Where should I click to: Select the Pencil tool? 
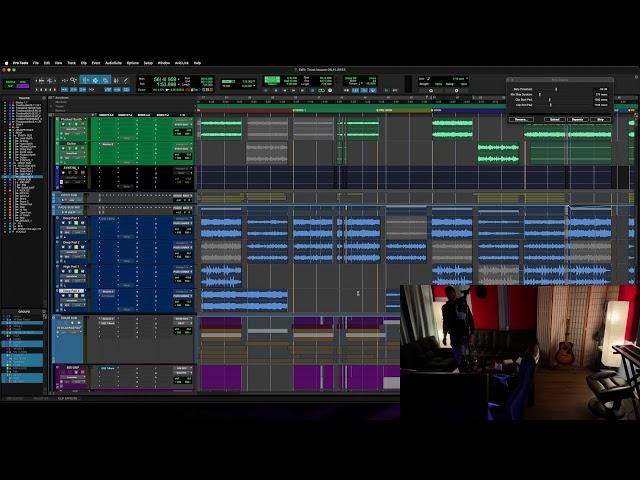pyautogui.click(x=126, y=80)
